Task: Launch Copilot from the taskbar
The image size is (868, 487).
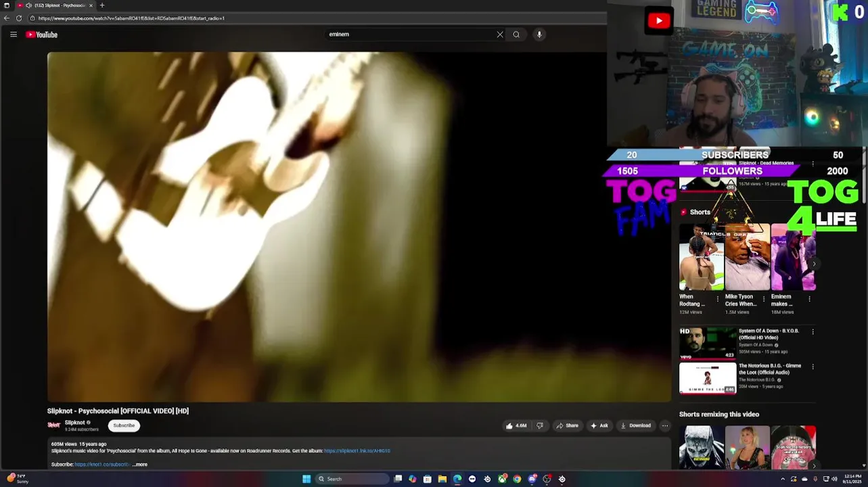Action: click(x=413, y=479)
